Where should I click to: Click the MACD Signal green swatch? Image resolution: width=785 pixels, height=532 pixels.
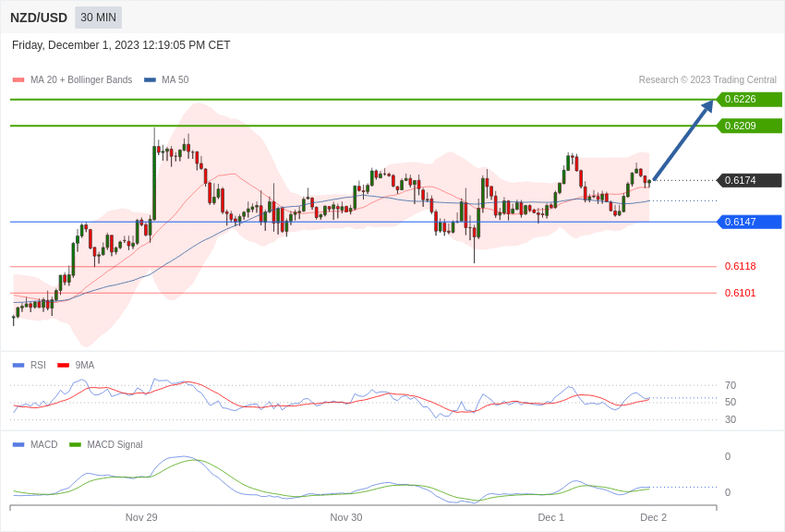[x=75, y=444]
